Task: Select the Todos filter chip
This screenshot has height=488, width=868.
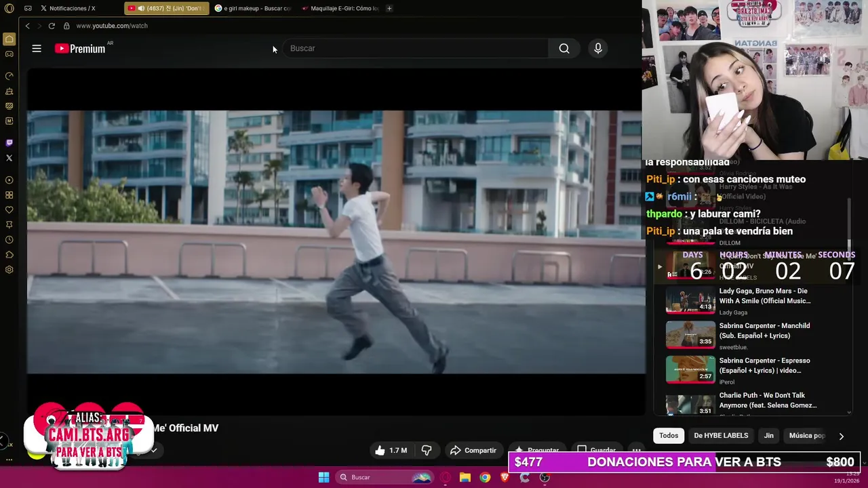Action: coord(669,436)
